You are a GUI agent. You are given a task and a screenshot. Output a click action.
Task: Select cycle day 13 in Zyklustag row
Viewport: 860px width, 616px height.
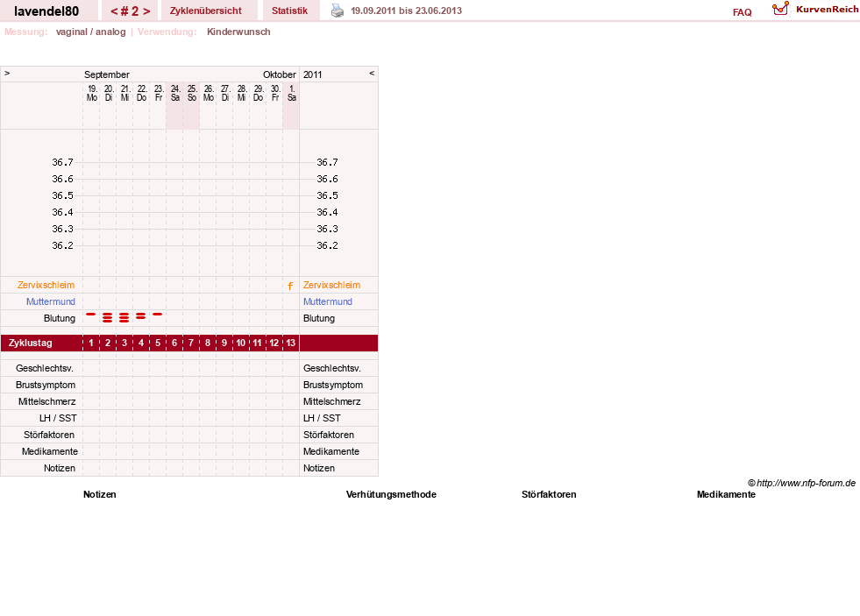pos(291,343)
